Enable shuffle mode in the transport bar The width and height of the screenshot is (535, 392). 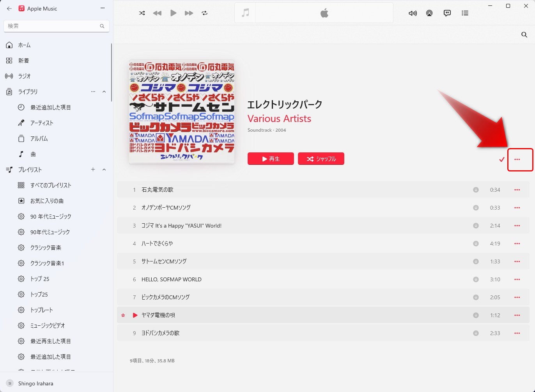[x=142, y=13]
